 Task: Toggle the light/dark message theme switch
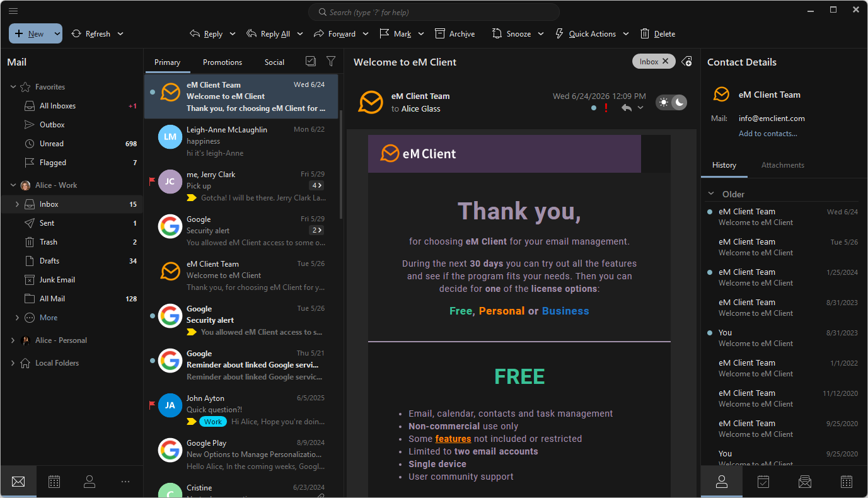[671, 102]
